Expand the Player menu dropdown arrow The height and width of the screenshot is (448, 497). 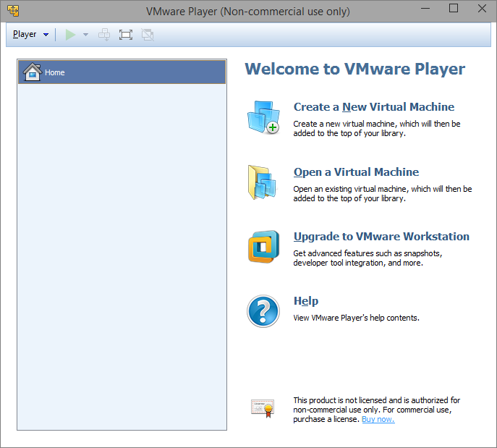(x=46, y=35)
